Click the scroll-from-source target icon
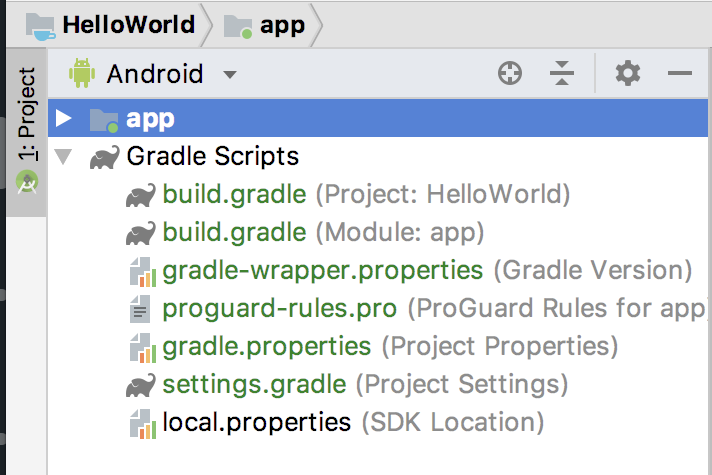Image resolution: width=712 pixels, height=475 pixels. click(x=511, y=73)
